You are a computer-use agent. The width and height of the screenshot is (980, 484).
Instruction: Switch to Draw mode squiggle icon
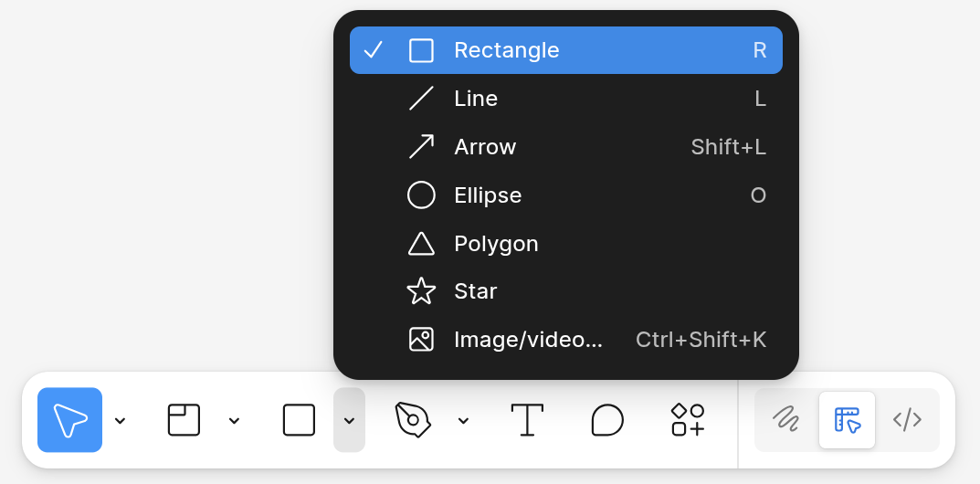click(x=785, y=420)
